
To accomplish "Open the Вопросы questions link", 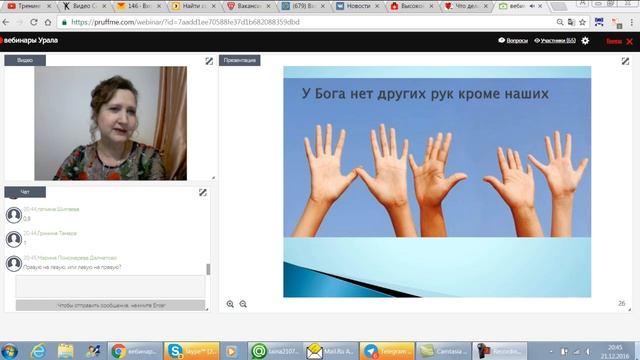I will click(x=513, y=41).
